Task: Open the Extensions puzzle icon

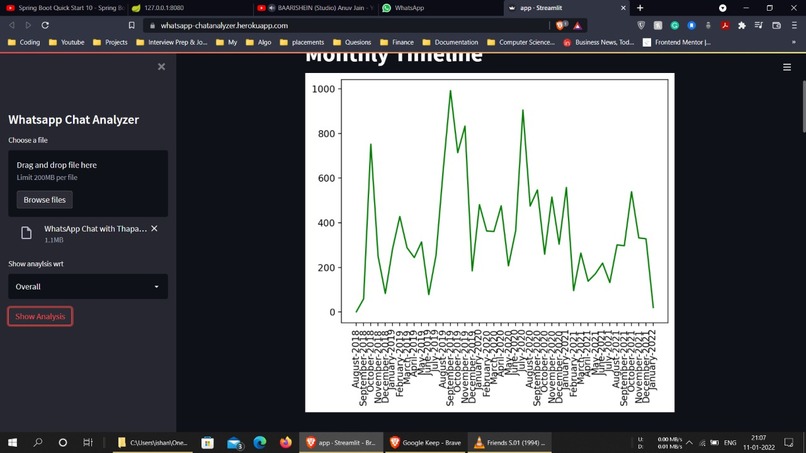Action: tap(742, 25)
